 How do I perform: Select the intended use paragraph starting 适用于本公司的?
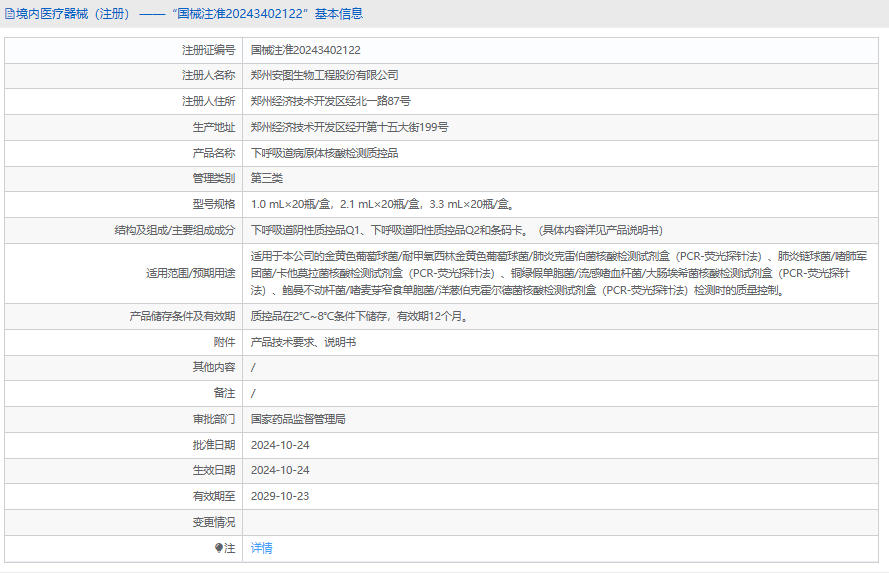(x=559, y=273)
